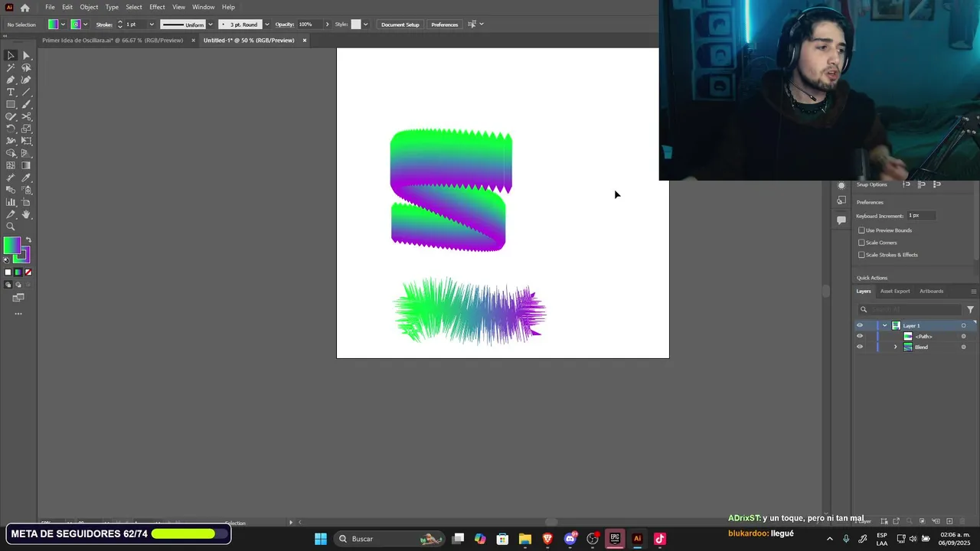
Task: Filter layers with the funnel icon
Action: 970,309
